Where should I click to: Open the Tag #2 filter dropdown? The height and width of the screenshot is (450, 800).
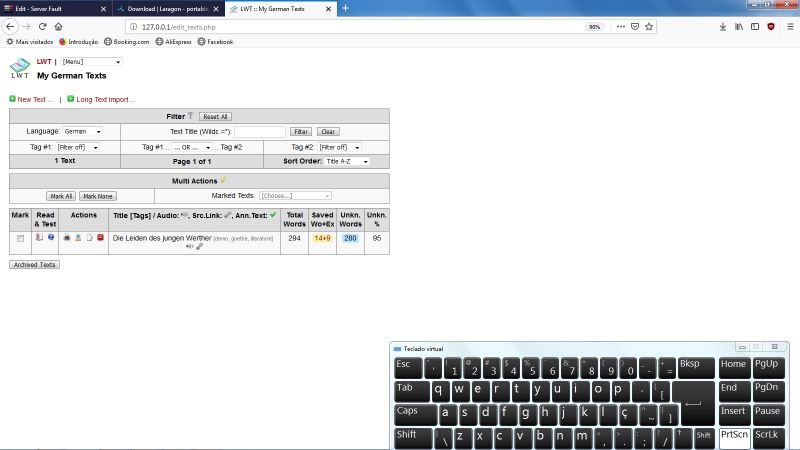(x=339, y=147)
